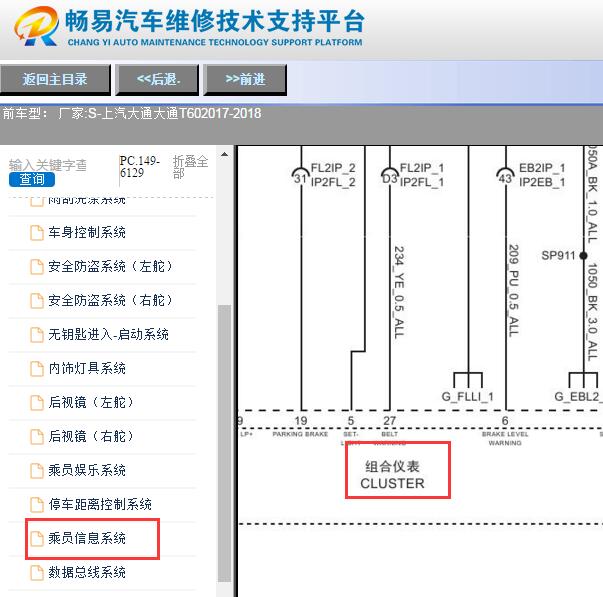Screen dimensions: 603x597
Task: Click connector pin 31 symbol
Action: (301, 177)
